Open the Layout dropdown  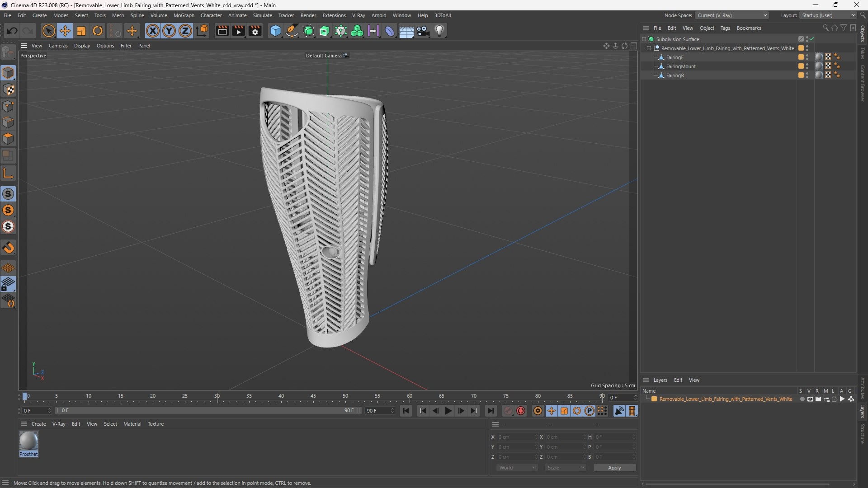pos(828,15)
